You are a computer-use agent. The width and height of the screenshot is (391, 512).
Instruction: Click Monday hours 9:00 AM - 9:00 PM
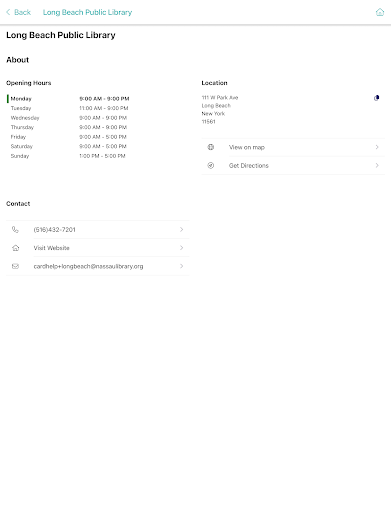tap(104, 99)
